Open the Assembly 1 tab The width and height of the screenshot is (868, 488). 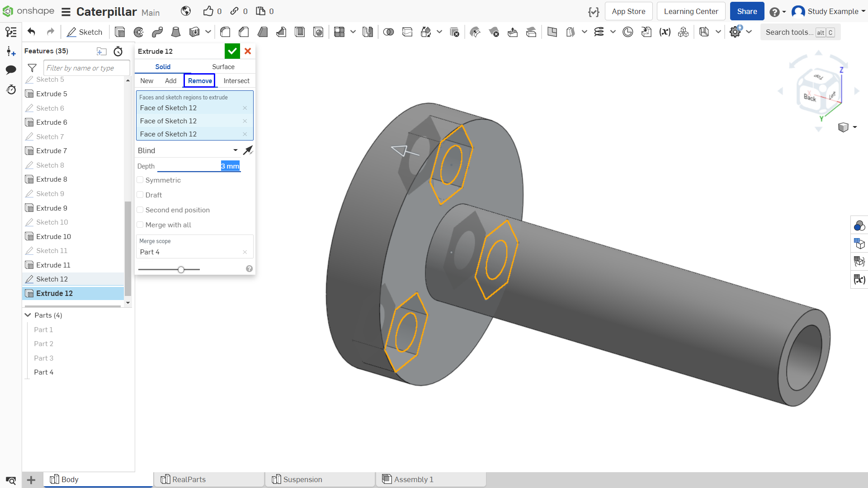[x=431, y=479]
